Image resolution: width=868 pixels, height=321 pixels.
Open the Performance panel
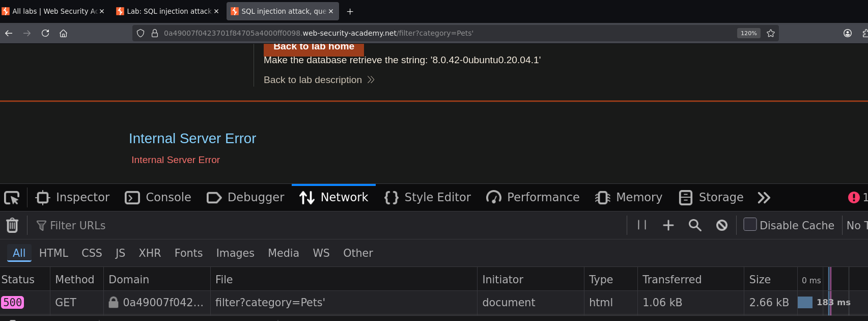[533, 198]
